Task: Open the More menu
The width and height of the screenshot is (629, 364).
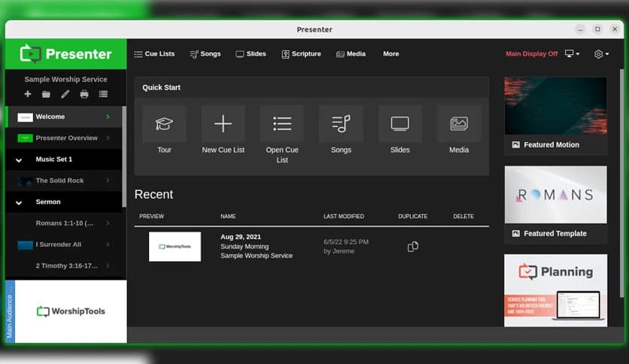Action: [x=390, y=54]
